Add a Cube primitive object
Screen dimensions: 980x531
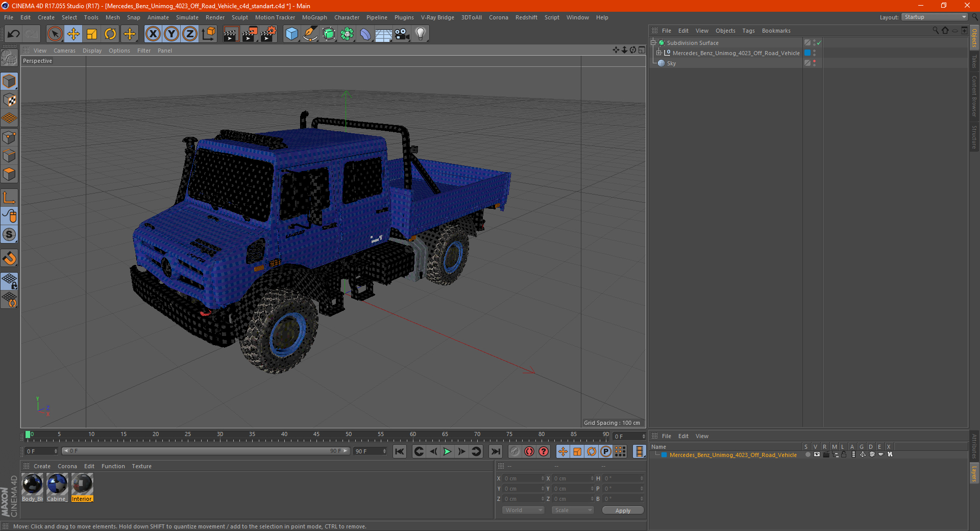click(291, 34)
